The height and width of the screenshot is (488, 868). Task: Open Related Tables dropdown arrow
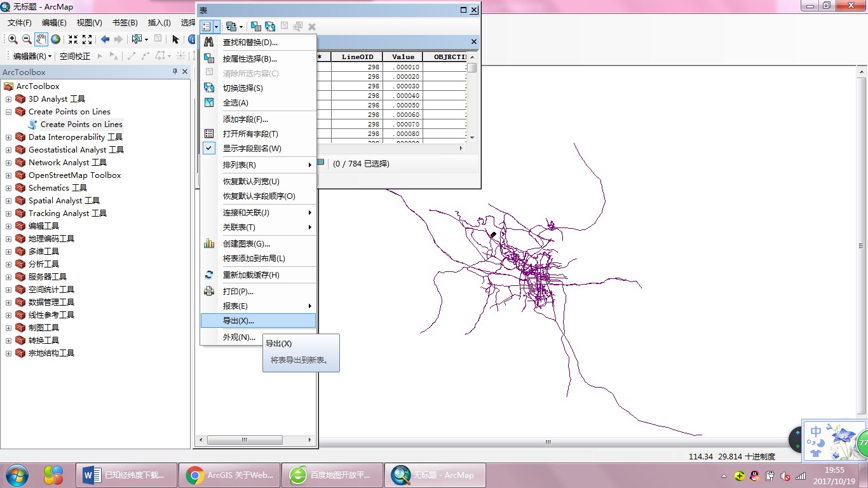pyautogui.click(x=240, y=26)
